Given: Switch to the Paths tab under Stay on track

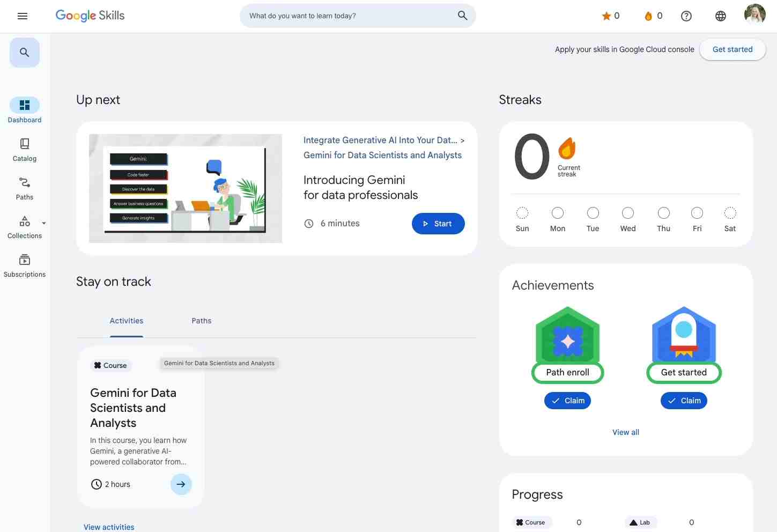Looking at the screenshot, I should [x=202, y=321].
